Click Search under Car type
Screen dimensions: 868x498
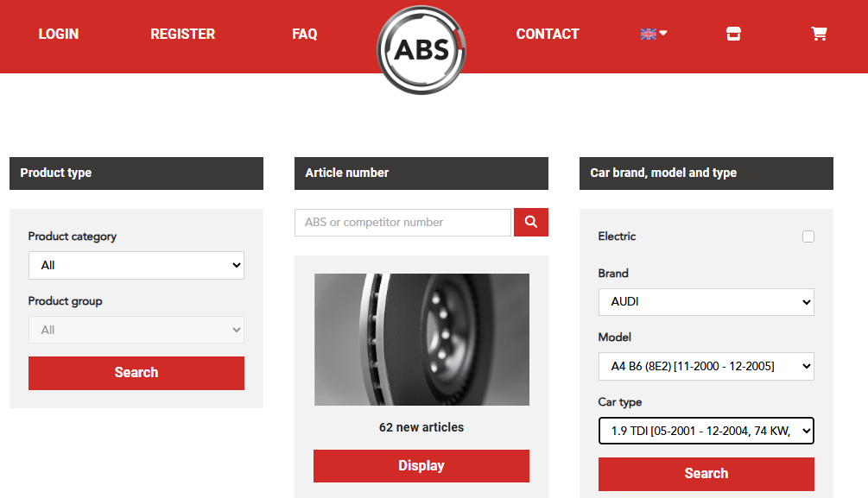tap(706, 474)
